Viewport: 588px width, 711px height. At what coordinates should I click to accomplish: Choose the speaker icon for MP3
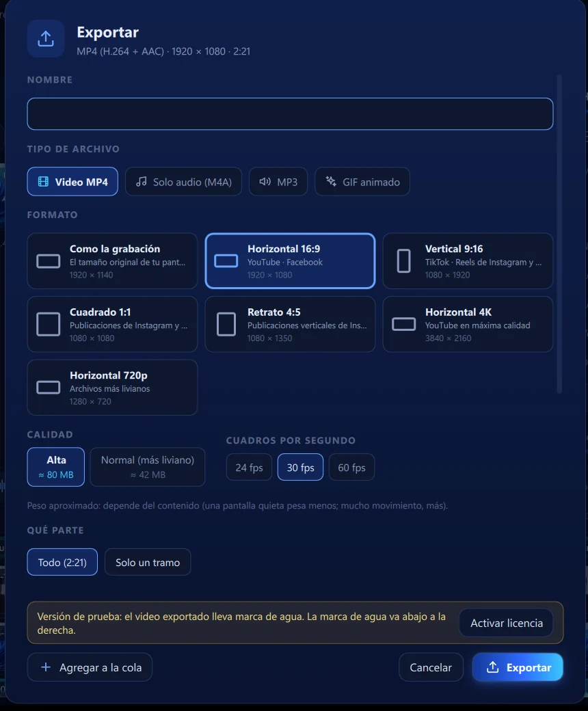click(265, 182)
